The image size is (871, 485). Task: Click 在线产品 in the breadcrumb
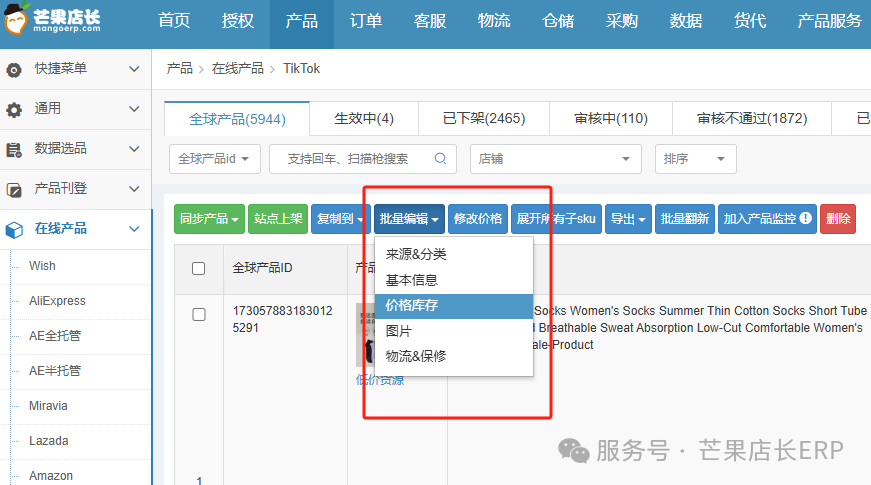[x=238, y=68]
